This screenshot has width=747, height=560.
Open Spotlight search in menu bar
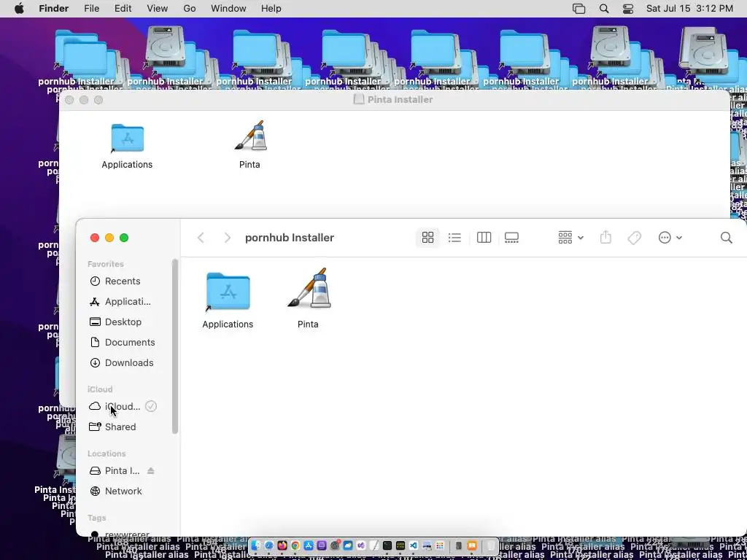[604, 9]
